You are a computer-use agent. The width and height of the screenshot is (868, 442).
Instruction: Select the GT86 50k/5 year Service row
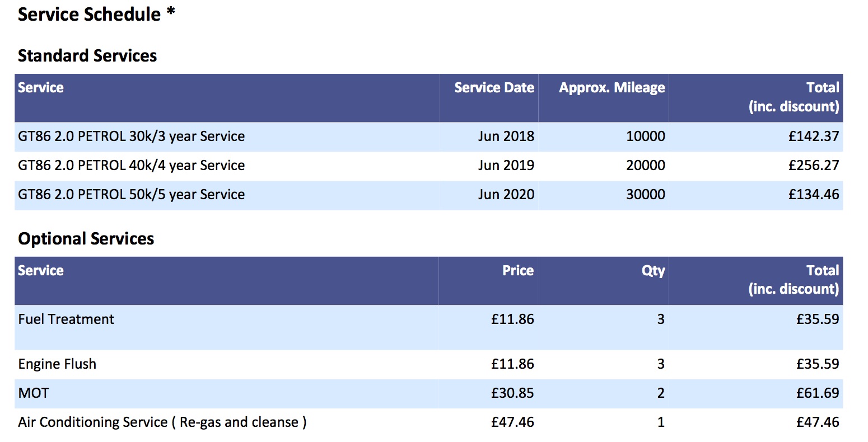pos(428,195)
